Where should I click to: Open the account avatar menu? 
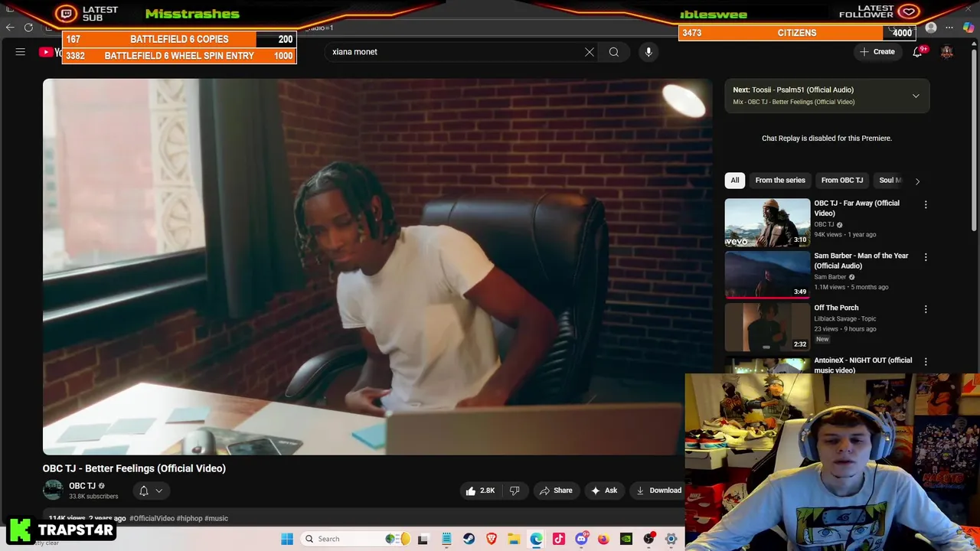click(947, 52)
